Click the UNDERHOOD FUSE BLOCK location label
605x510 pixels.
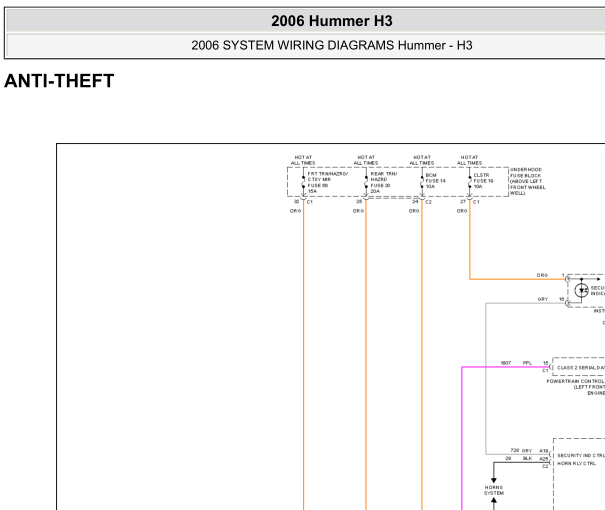pos(527,181)
